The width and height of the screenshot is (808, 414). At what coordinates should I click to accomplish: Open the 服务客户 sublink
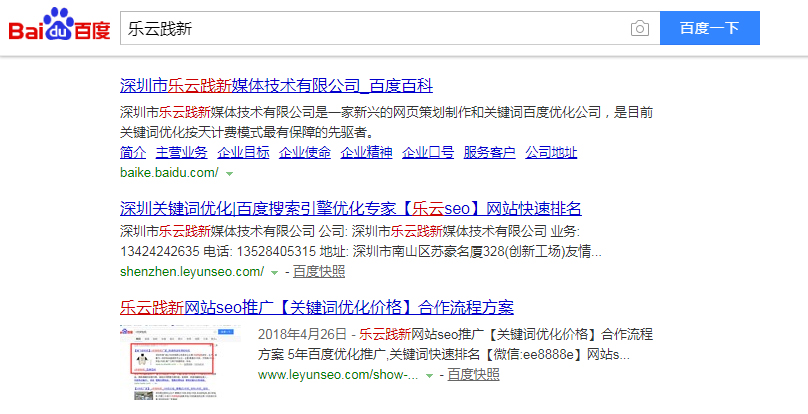490,152
